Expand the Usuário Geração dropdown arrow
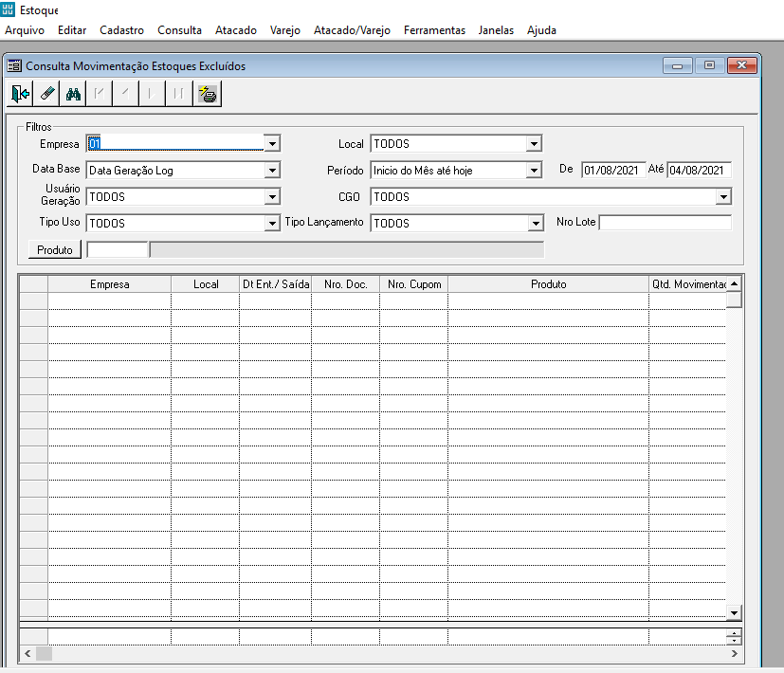This screenshot has width=784, height=673. point(272,197)
